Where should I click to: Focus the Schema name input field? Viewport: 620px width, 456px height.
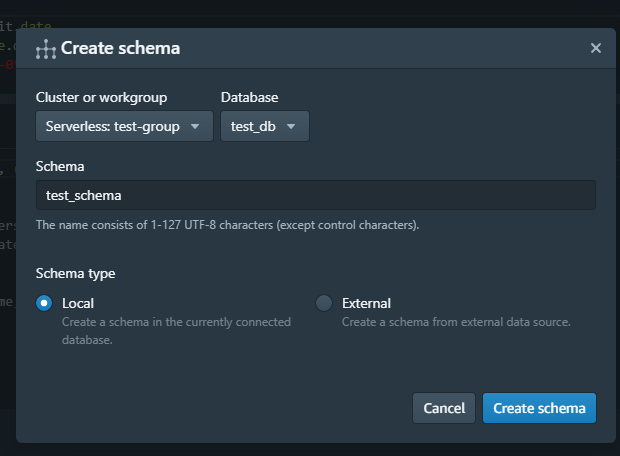tap(315, 195)
